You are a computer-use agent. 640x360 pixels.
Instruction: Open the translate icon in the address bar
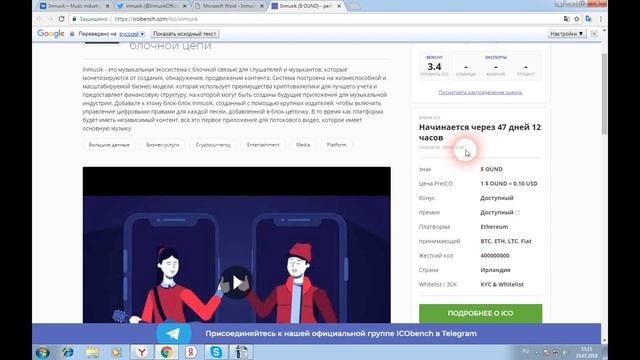(566, 19)
